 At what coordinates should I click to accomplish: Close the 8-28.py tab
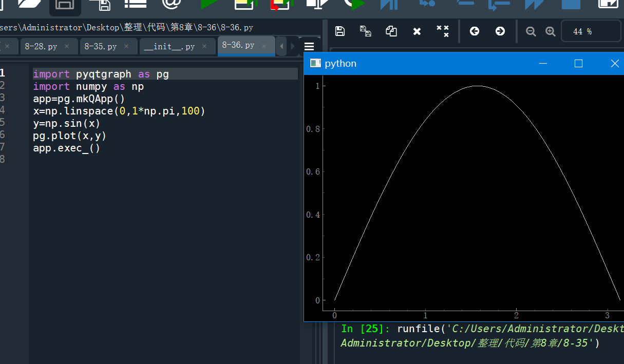(67, 46)
